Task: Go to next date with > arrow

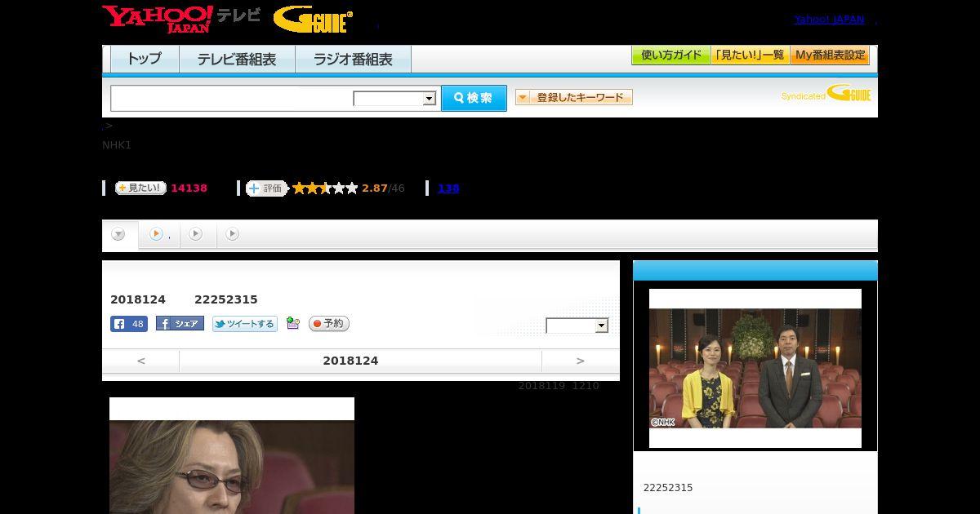Action: (x=581, y=361)
